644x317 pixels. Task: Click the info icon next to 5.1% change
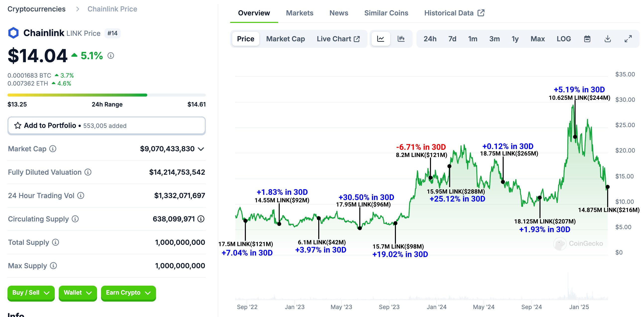coord(111,55)
